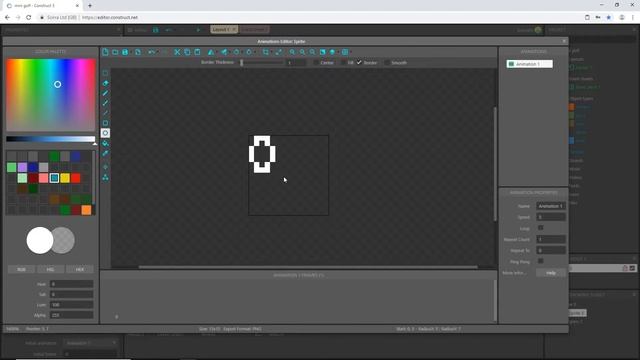Screen dimensions: 640x360
Task: Toggle the Center checkbox
Action: [x=316, y=63]
